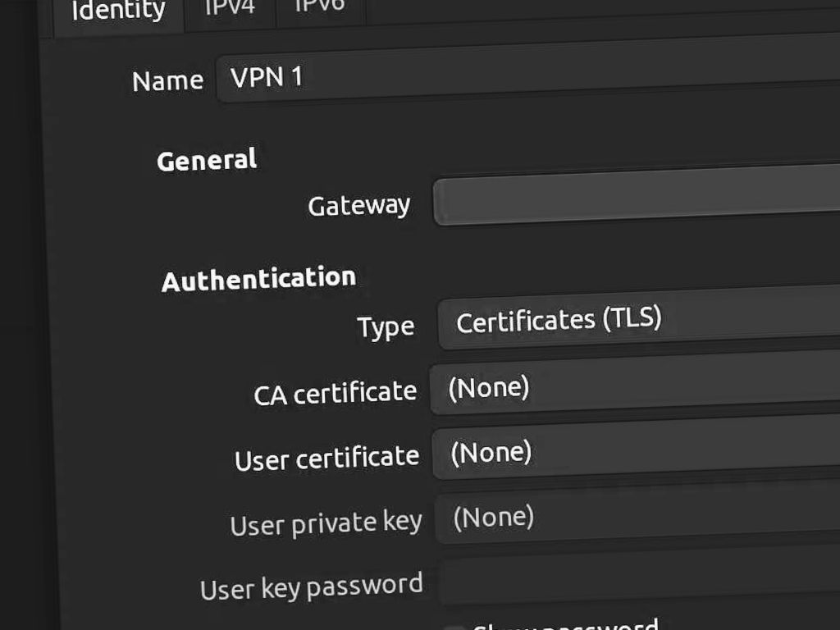Screen dimensions: 840x630
Task: Click the Name label text
Action: coord(167,81)
